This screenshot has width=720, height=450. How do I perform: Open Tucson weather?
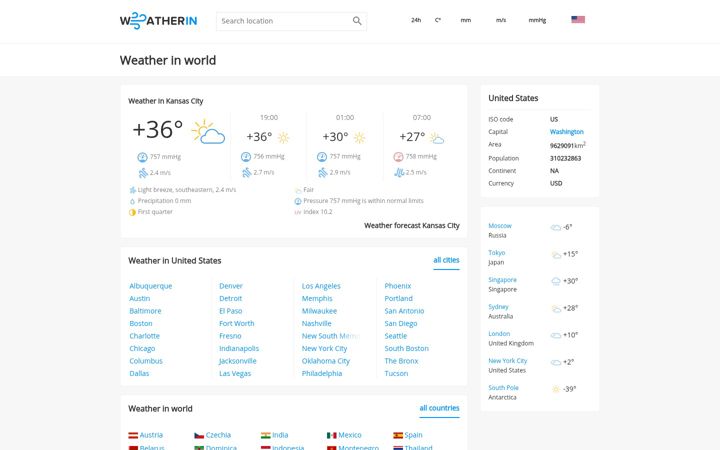(396, 374)
